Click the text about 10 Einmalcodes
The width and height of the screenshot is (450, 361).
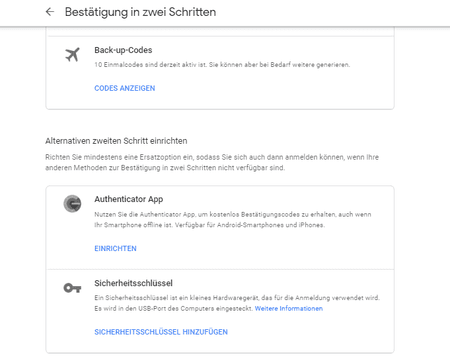pos(222,65)
